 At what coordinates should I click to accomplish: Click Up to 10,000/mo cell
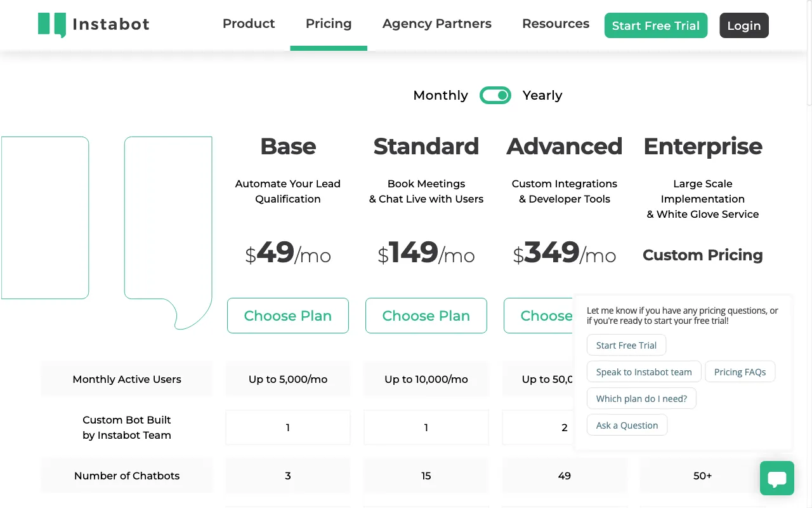click(426, 379)
